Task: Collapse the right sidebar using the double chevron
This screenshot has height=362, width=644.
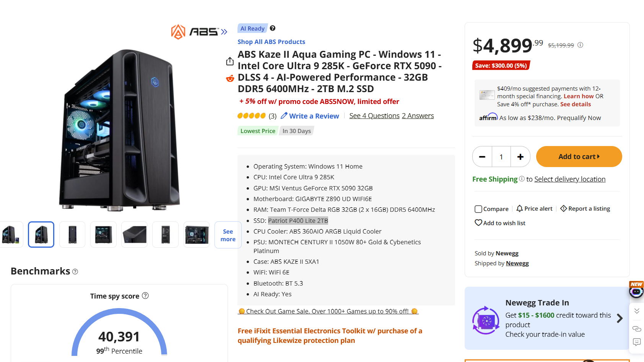Action: click(x=637, y=312)
